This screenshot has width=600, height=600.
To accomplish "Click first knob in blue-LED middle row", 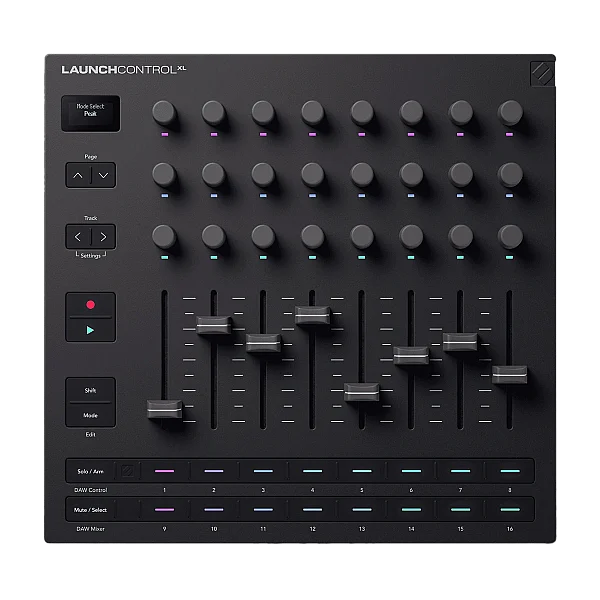I will (x=164, y=174).
